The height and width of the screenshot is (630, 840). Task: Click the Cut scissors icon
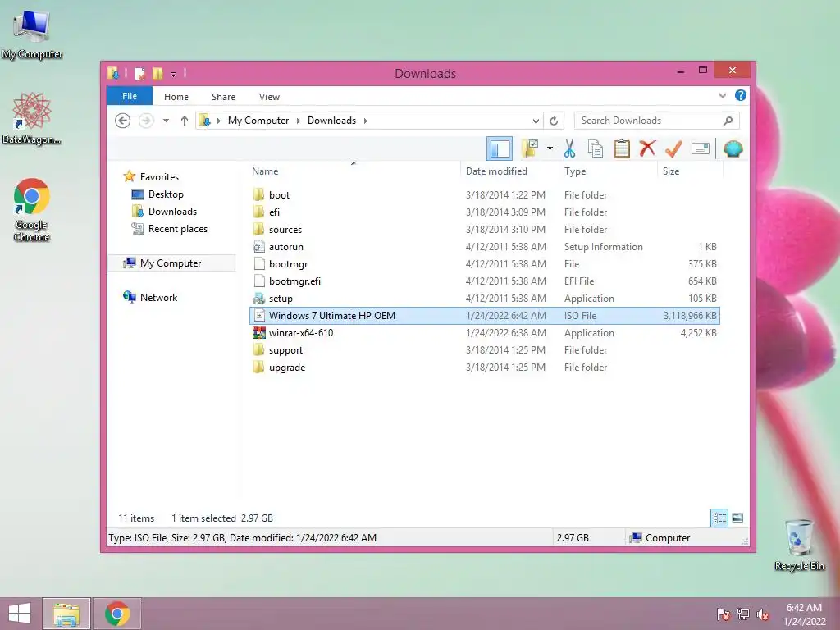click(x=569, y=148)
